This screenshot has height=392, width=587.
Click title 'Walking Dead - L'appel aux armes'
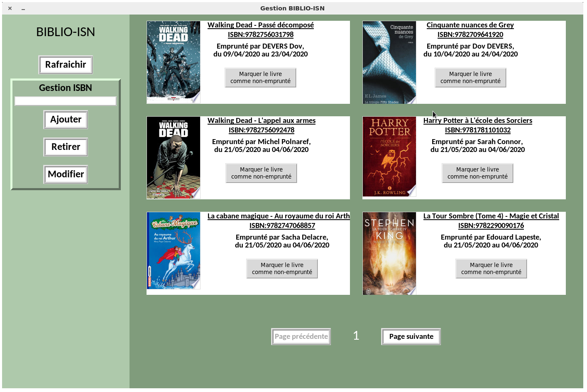[262, 121]
